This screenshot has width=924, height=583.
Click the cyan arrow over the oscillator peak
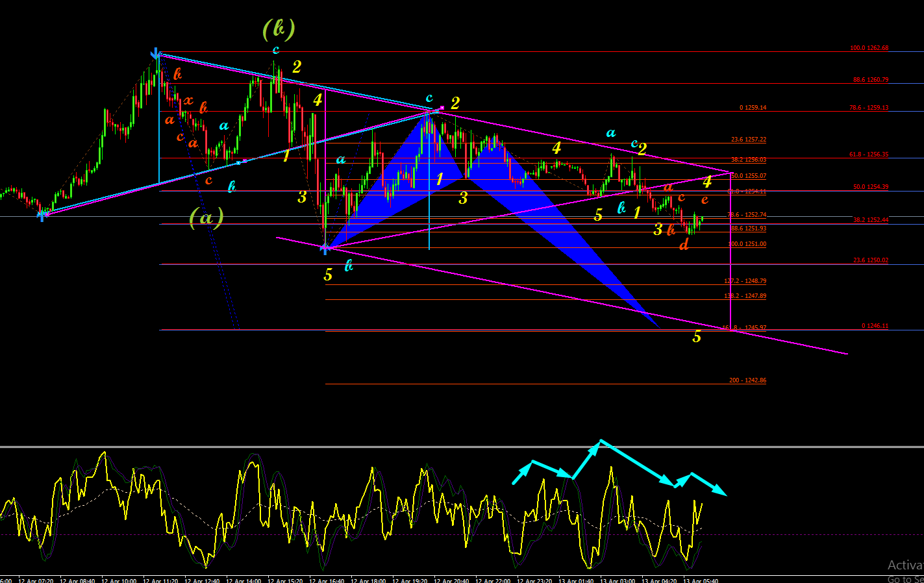click(585, 459)
